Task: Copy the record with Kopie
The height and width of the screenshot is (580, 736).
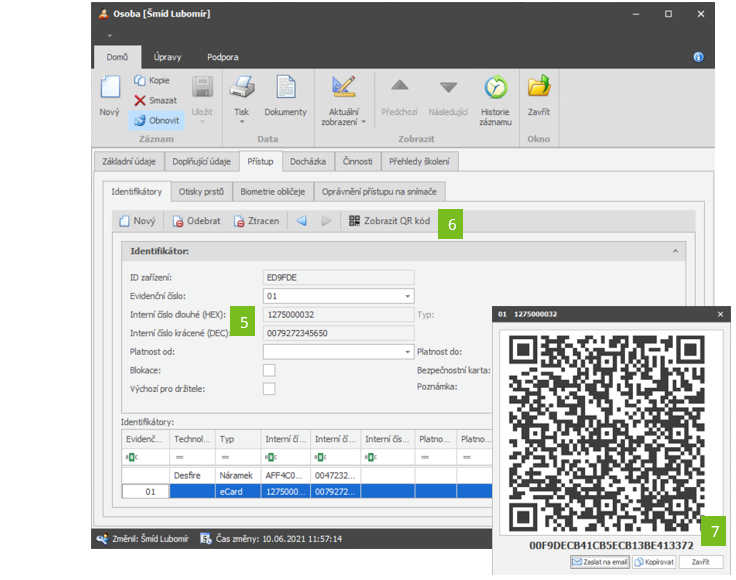Action: pos(152,80)
